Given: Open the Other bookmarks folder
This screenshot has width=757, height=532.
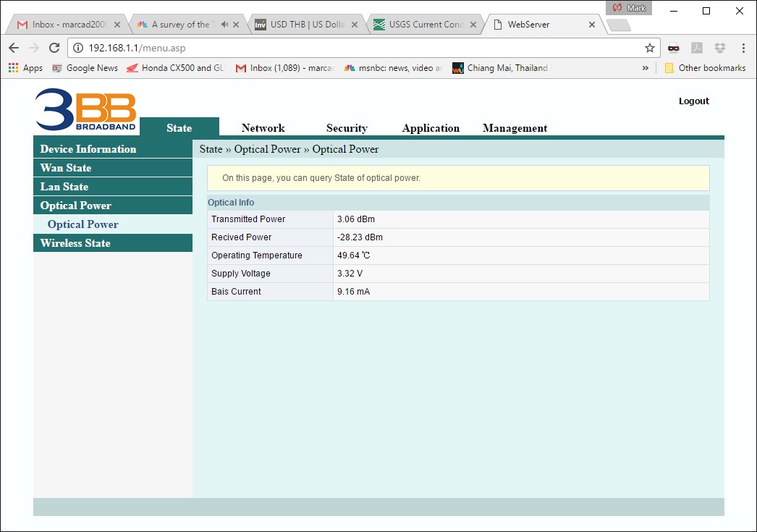Looking at the screenshot, I should [705, 68].
